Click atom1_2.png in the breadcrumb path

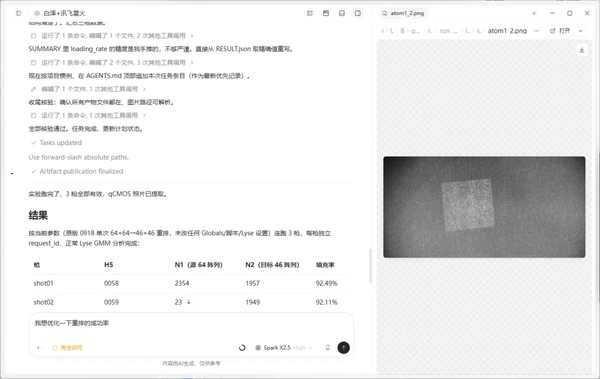[507, 31]
